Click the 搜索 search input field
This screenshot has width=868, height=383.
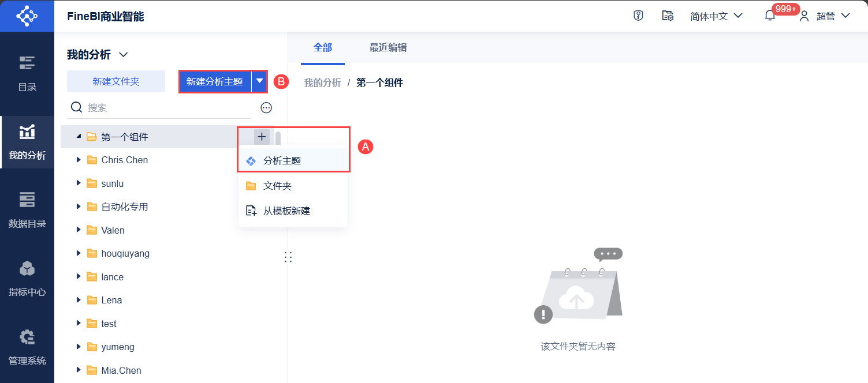[167, 108]
